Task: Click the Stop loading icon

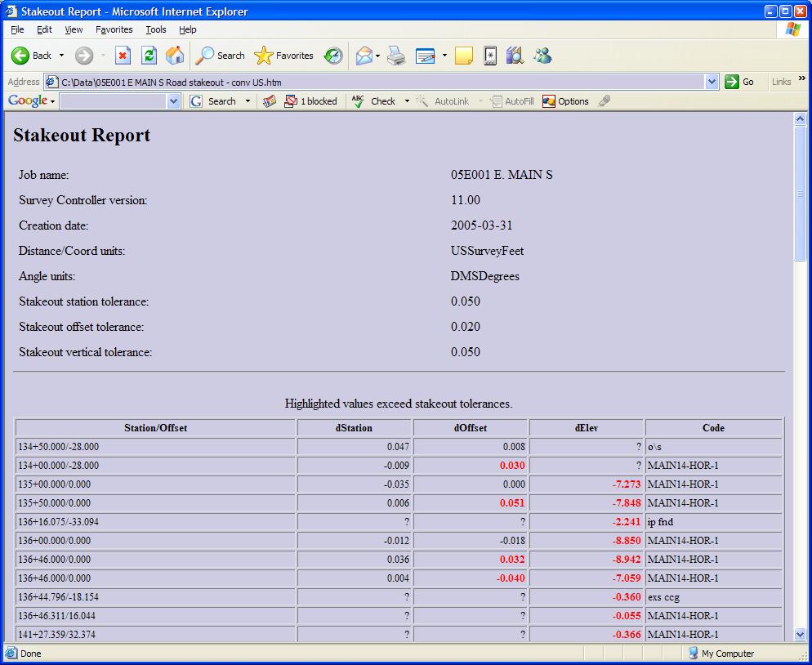Action: (123, 56)
